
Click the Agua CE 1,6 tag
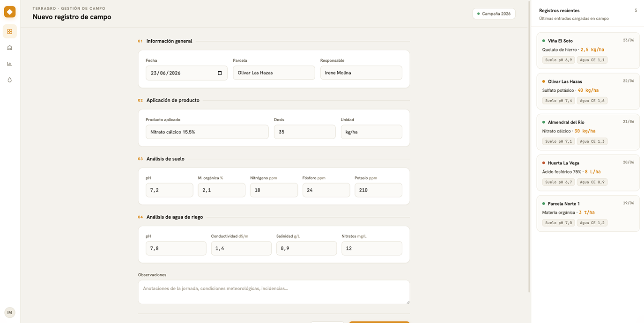[592, 101]
